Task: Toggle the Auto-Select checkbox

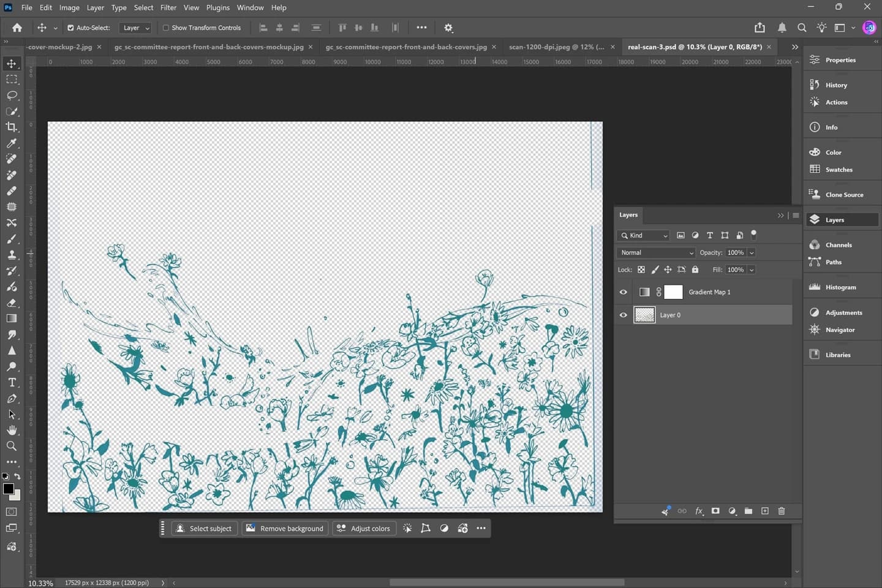Action: coord(70,28)
